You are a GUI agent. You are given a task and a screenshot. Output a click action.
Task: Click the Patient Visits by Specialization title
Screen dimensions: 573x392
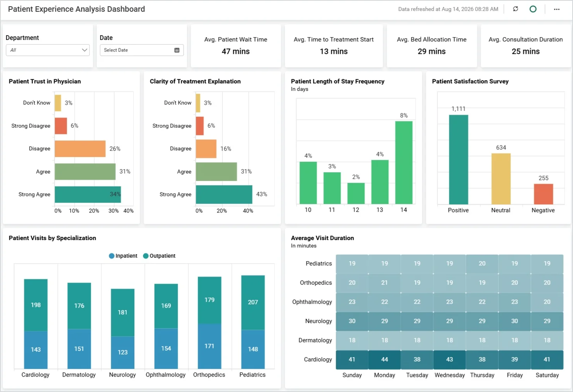click(x=52, y=238)
